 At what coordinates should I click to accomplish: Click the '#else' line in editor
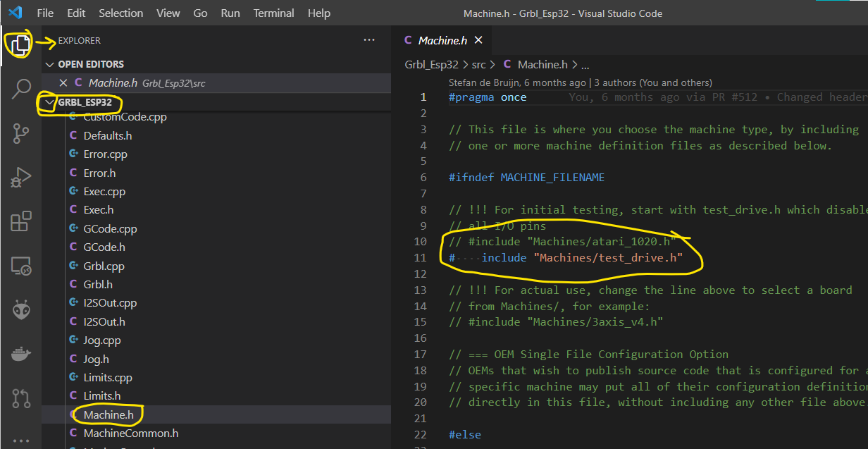click(x=464, y=435)
